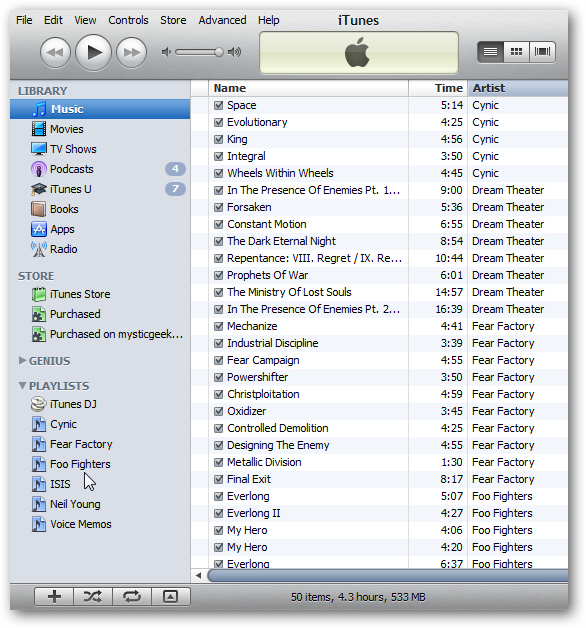Image resolution: width=586 pixels, height=628 pixels.
Task: Click the horizontal scrollbar left arrow
Action: click(199, 576)
